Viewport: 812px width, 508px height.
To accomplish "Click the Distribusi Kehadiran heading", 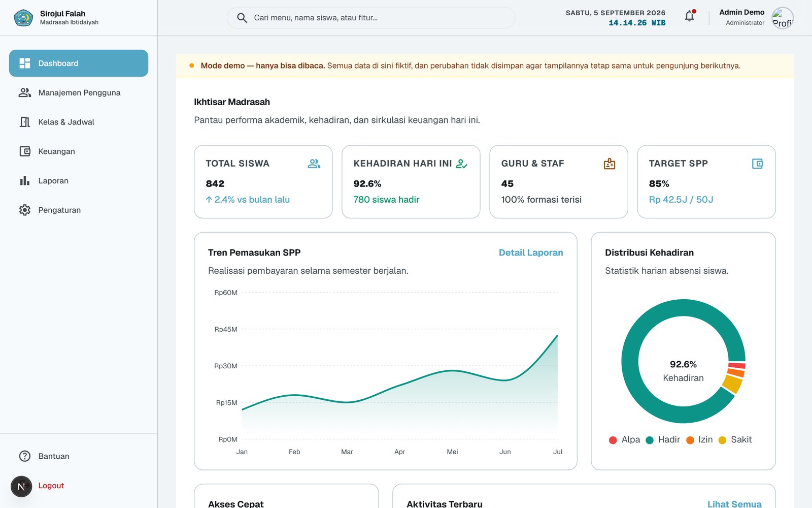I will [x=649, y=252].
